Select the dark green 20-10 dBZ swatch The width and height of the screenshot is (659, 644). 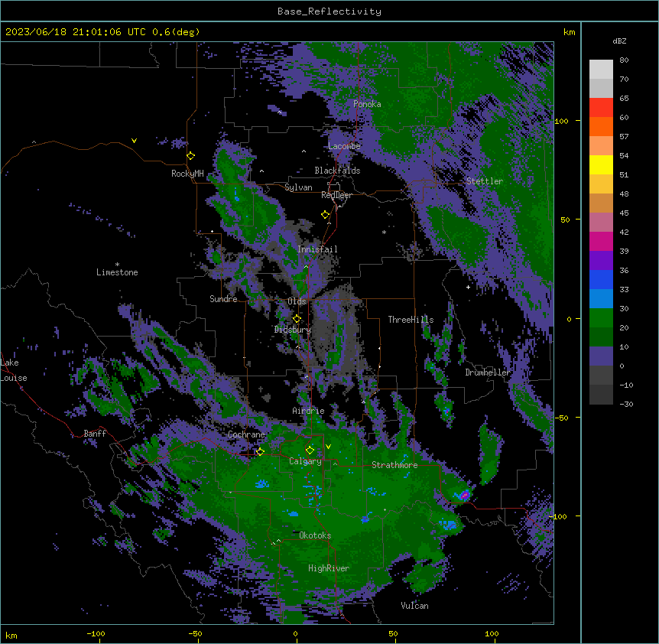pyautogui.click(x=601, y=337)
